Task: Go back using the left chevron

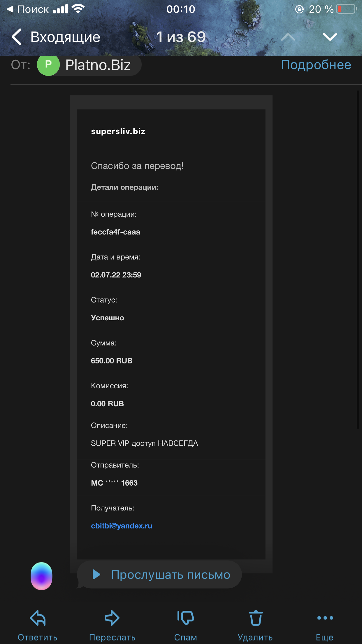Action: [x=17, y=37]
